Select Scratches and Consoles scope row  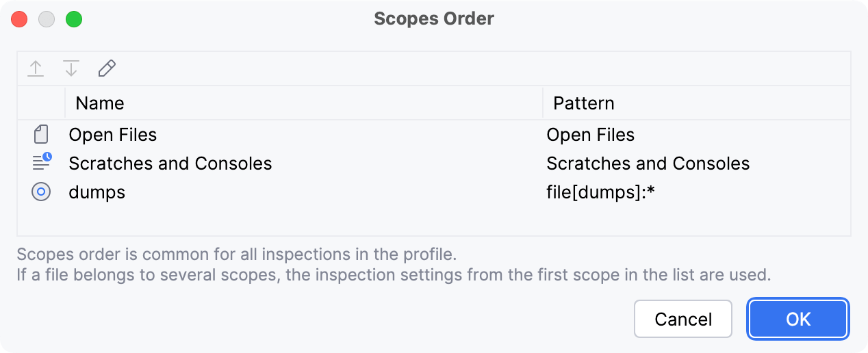click(170, 164)
